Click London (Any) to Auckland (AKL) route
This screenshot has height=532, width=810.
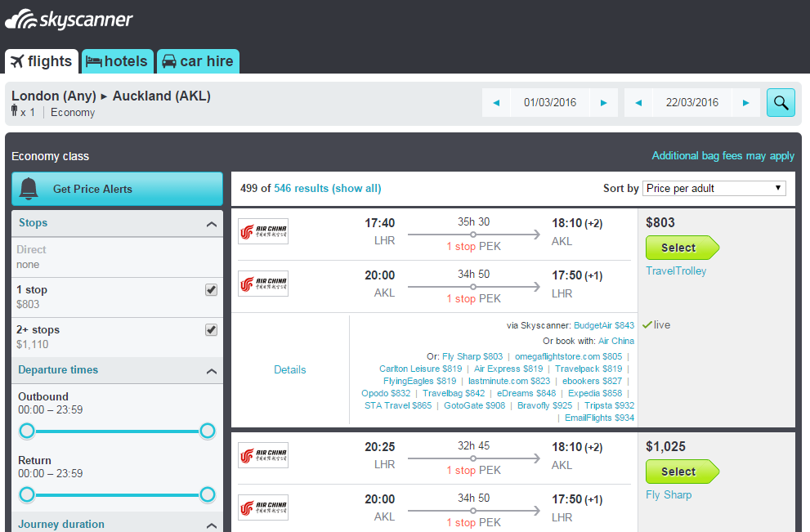coord(111,96)
